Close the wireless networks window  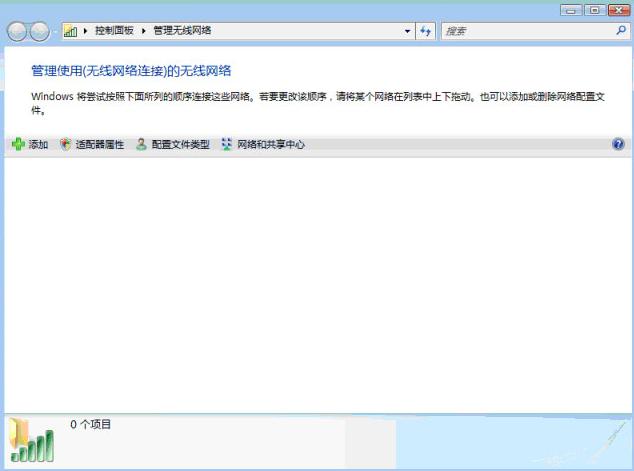(x=619, y=10)
